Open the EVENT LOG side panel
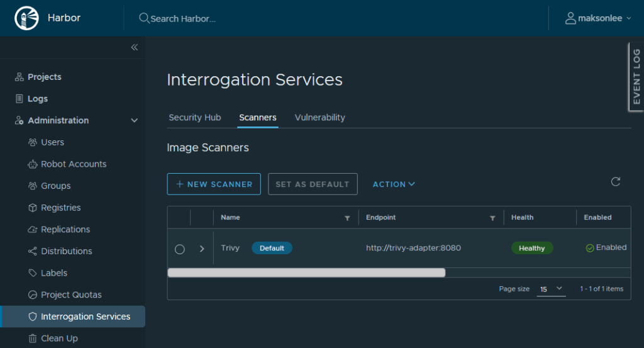The width and height of the screenshot is (644, 348). tap(636, 77)
